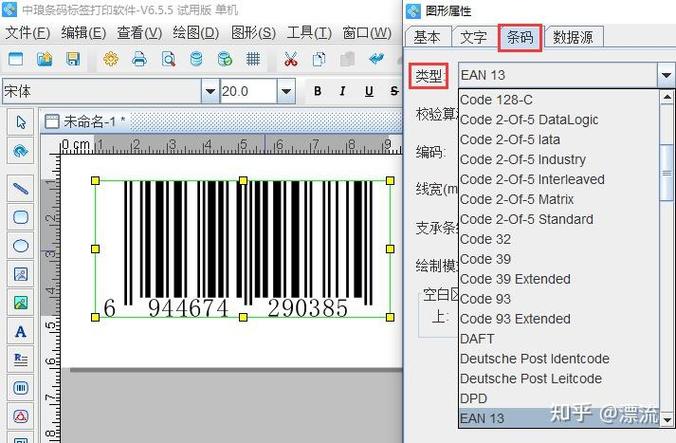Click the paste clipboard icon

(x=347, y=59)
